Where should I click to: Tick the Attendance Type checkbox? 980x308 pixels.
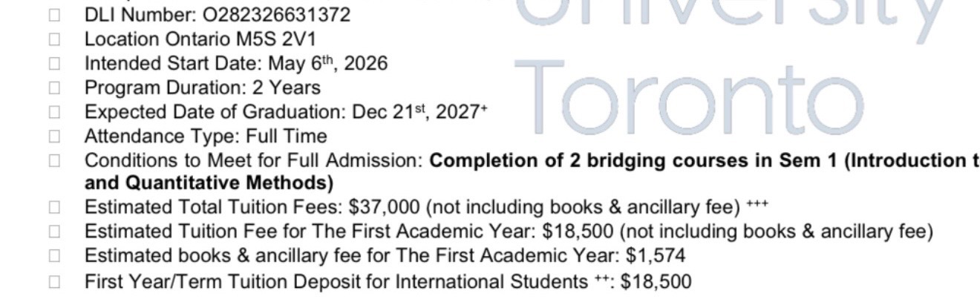(54, 137)
